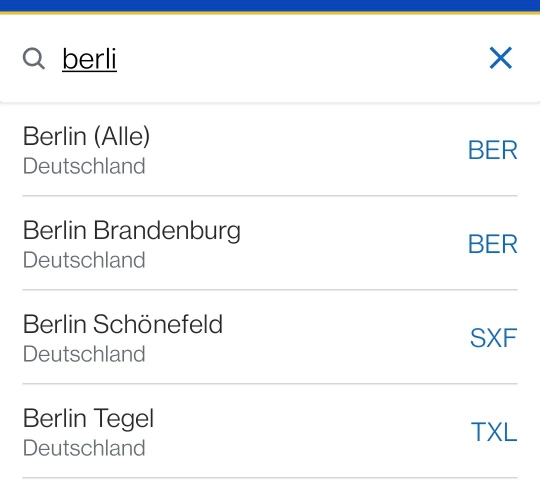Select Berlin Tegel from the list
This screenshot has width=540, height=488.
[270, 430]
